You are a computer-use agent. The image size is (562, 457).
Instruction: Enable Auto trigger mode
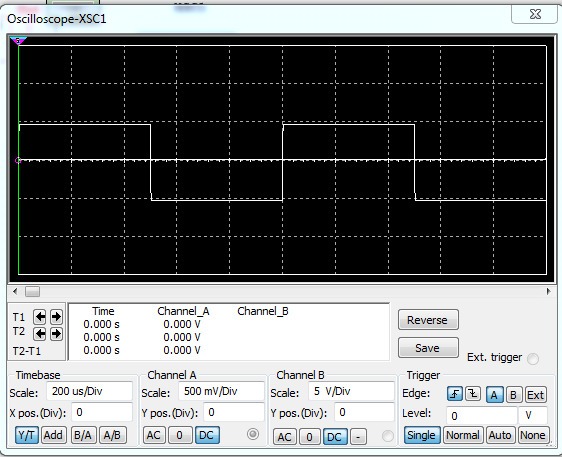coord(500,435)
